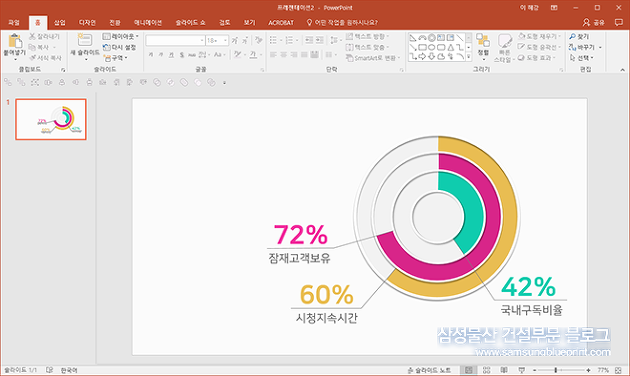
Task: Toggle text shadow (S) formatting
Action: coord(182,55)
